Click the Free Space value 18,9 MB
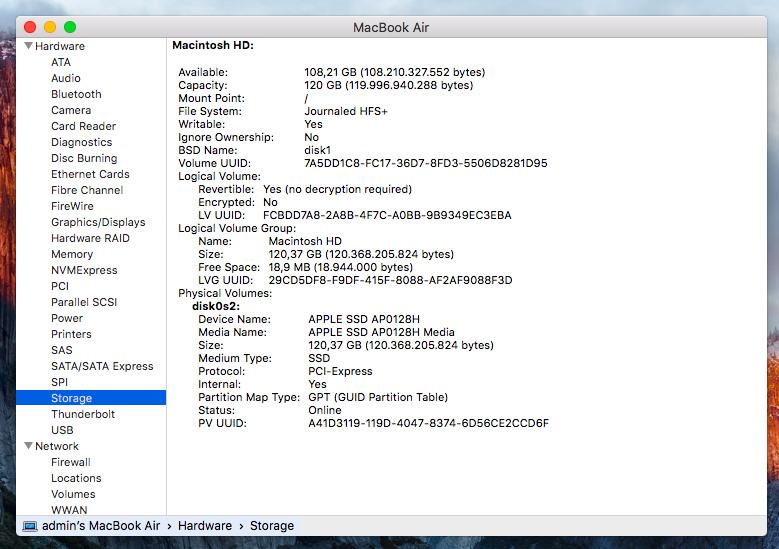The width and height of the screenshot is (779, 549). 341,267
